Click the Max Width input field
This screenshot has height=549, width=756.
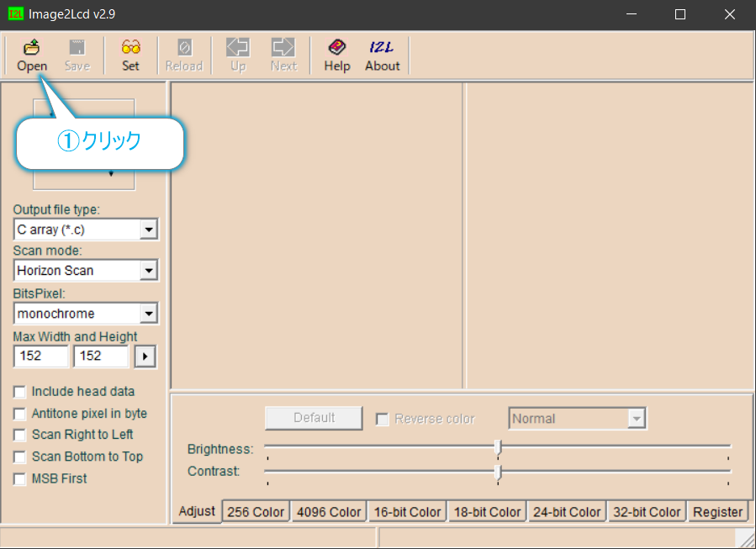click(40, 356)
